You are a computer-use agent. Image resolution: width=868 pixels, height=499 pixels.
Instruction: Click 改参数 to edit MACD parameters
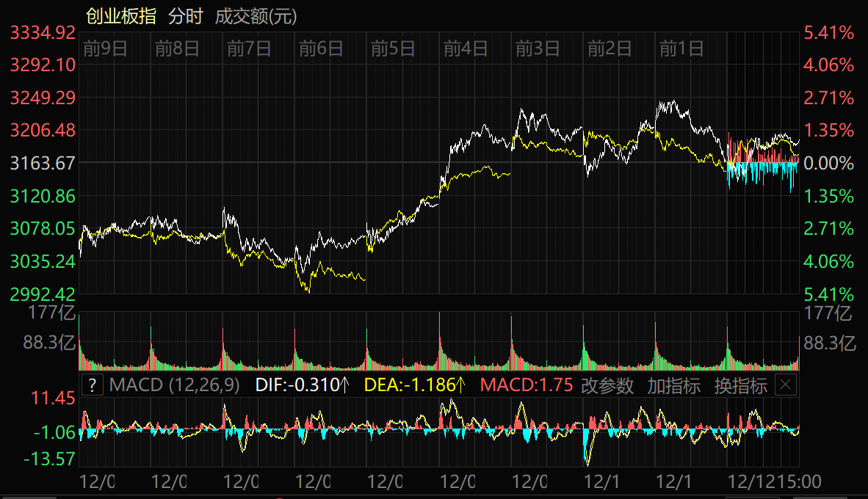pyautogui.click(x=607, y=385)
